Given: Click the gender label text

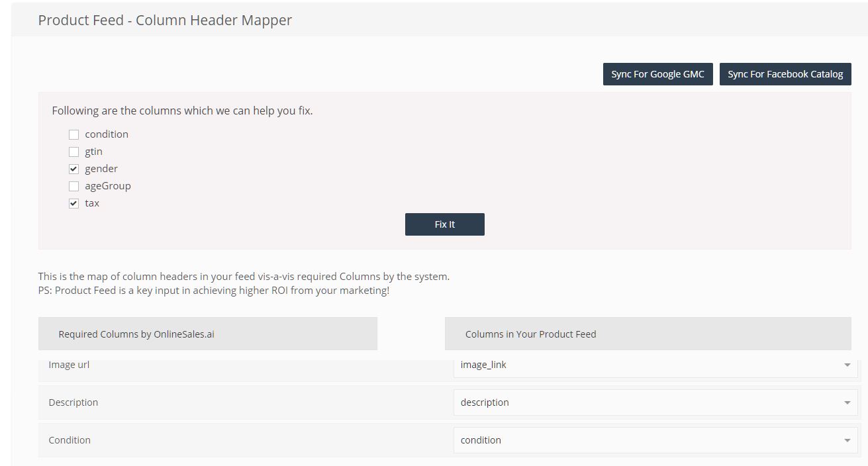Looking at the screenshot, I should 101,169.
